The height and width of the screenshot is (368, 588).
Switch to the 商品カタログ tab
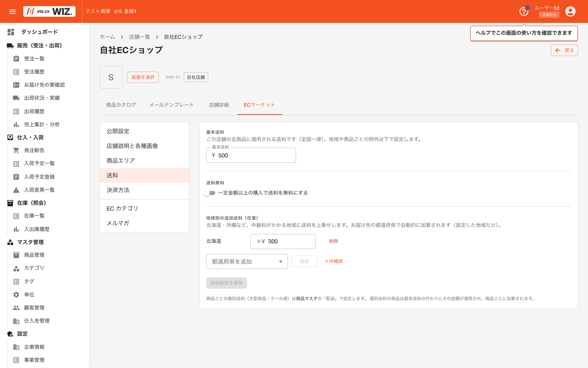(x=121, y=105)
